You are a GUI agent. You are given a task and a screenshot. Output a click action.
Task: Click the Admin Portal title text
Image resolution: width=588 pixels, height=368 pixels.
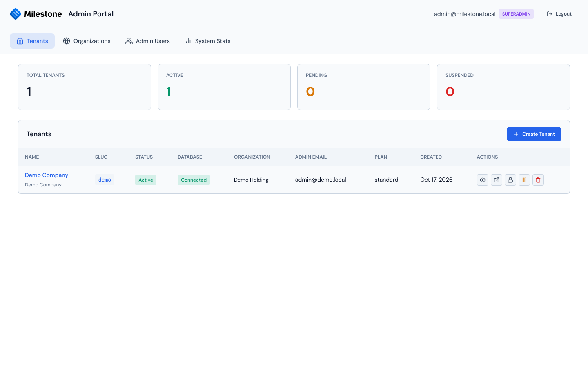(91, 14)
